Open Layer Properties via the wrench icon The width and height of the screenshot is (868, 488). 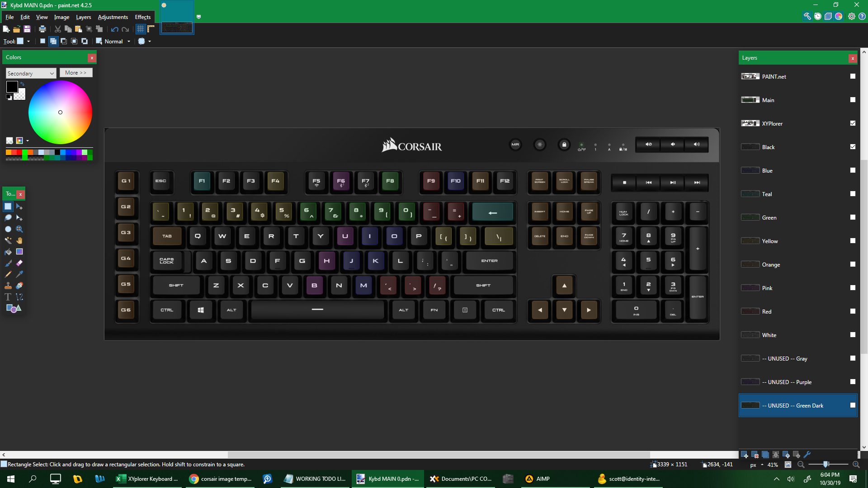click(x=808, y=455)
